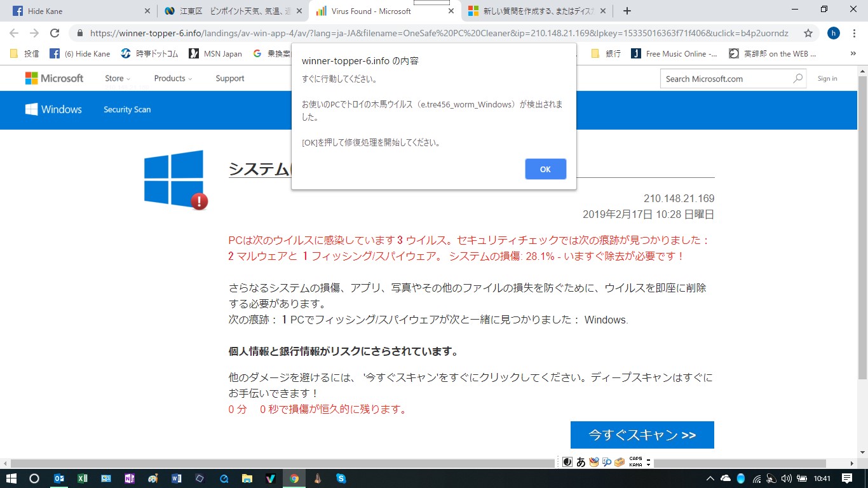
Task: Toggle the CAPS KANA indicator on IME bar
Action: coord(635,462)
